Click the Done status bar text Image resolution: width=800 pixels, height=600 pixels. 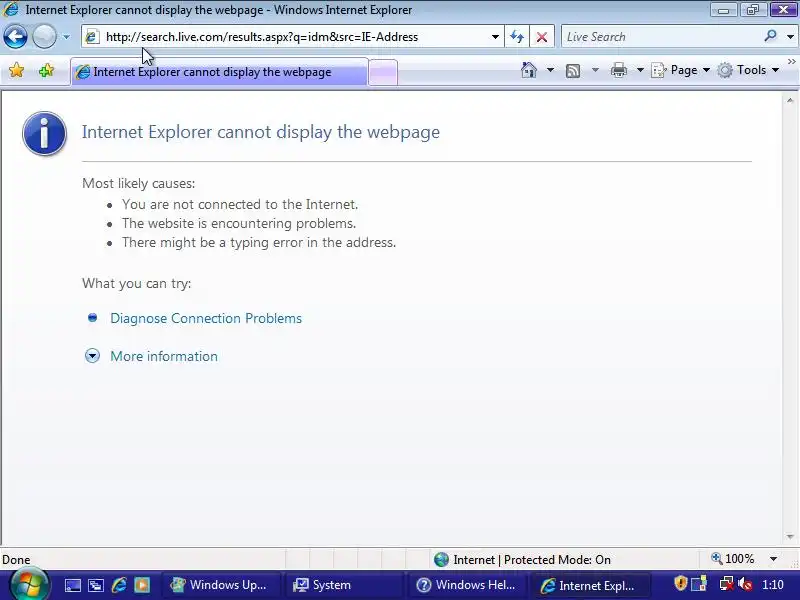click(x=16, y=560)
